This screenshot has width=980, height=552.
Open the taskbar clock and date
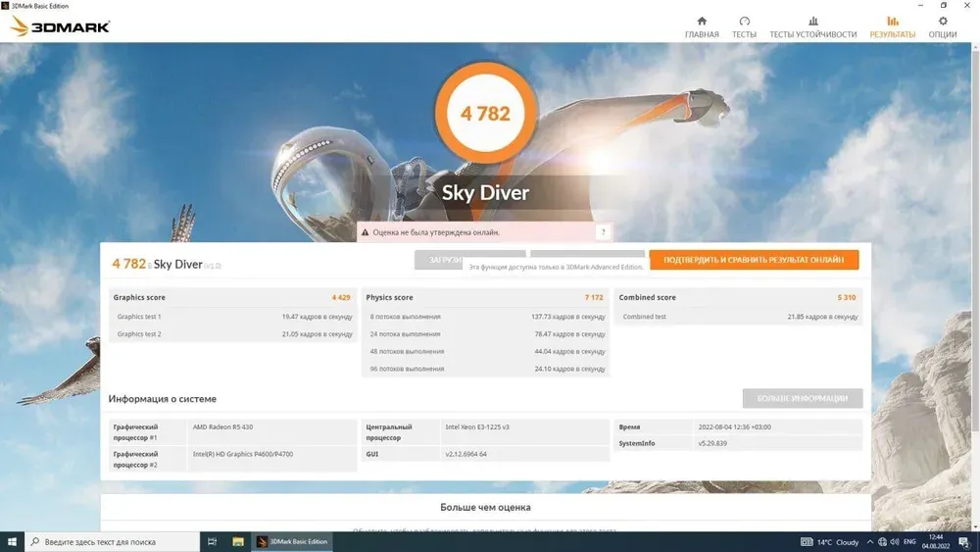(x=938, y=541)
